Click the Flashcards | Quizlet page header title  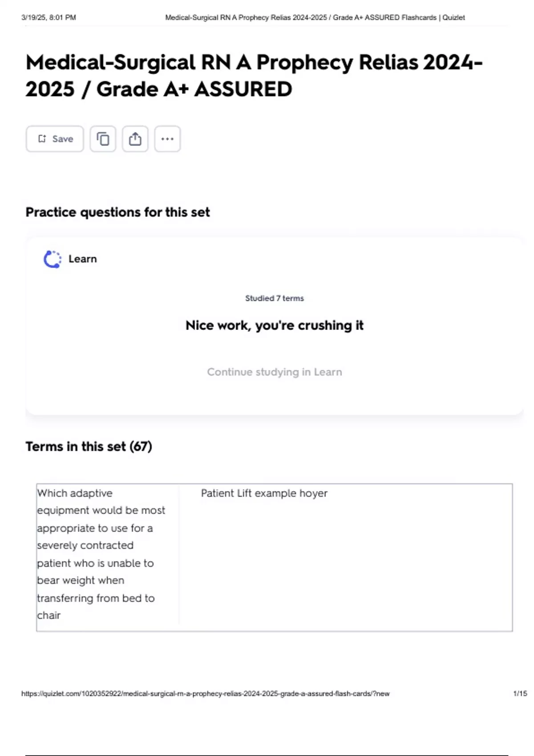coord(315,18)
